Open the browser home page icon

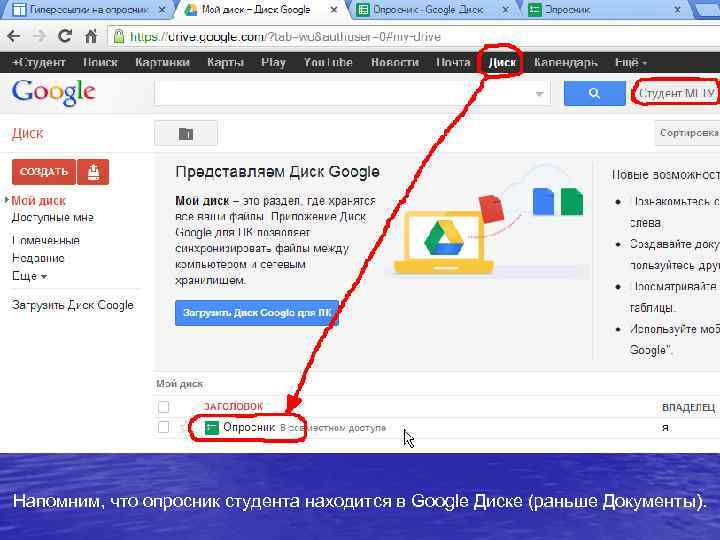[91, 36]
